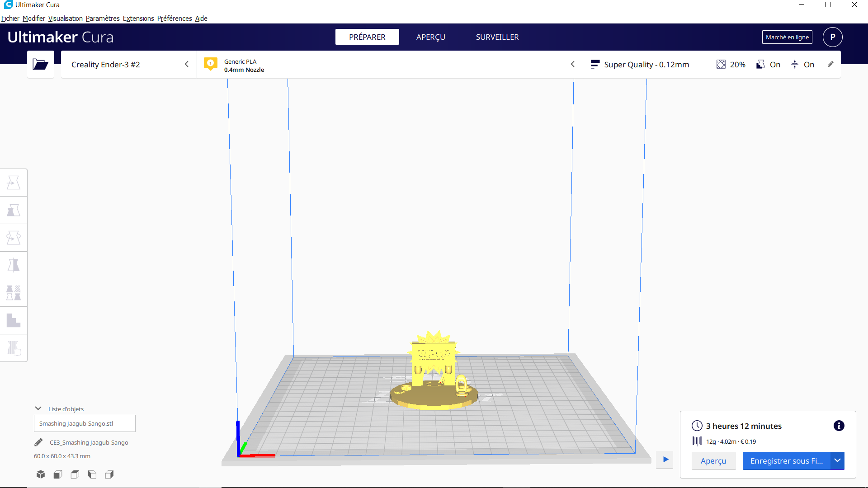868x488 pixels.
Task: Open the Préférences menu
Action: point(175,19)
